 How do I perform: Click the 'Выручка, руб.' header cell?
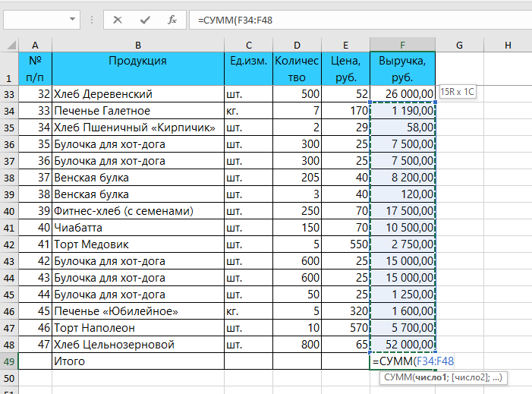402,68
